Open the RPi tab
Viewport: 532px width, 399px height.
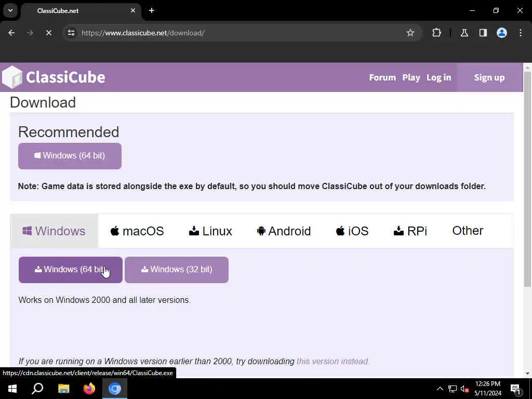[x=410, y=231]
